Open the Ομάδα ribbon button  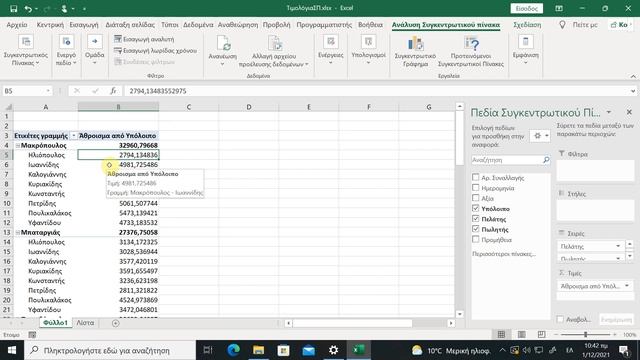pos(94,51)
